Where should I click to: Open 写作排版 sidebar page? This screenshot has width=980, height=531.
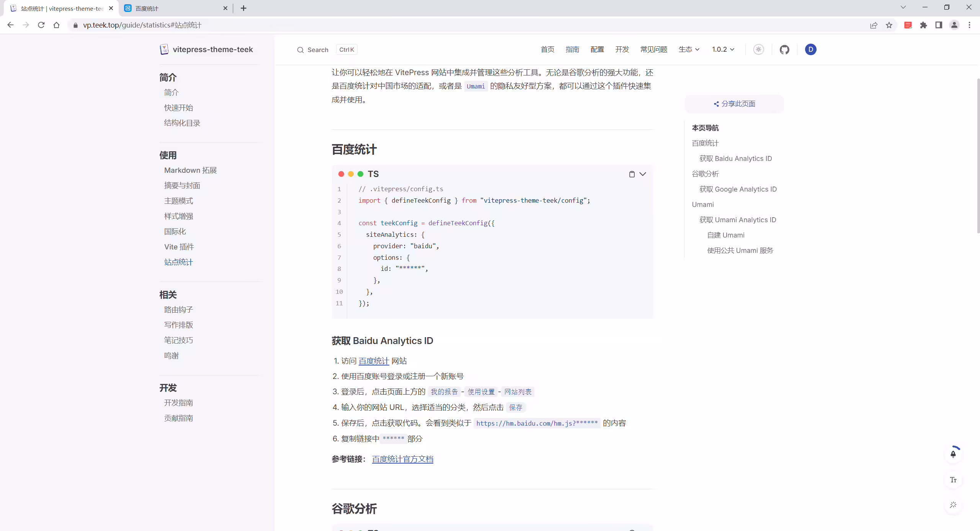179,325
